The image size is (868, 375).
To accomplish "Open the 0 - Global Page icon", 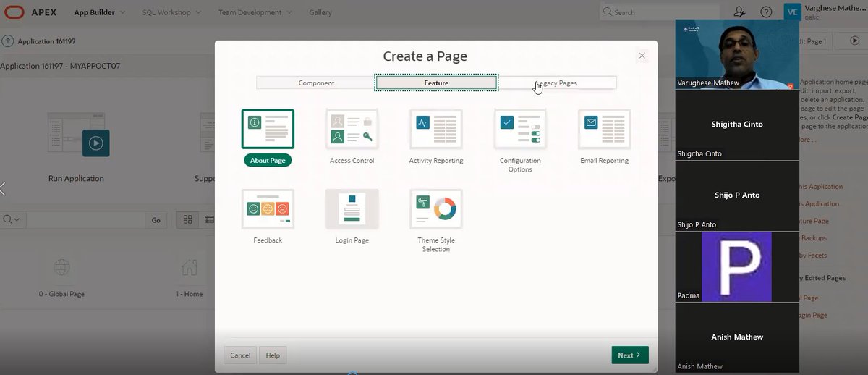I will click(x=62, y=268).
